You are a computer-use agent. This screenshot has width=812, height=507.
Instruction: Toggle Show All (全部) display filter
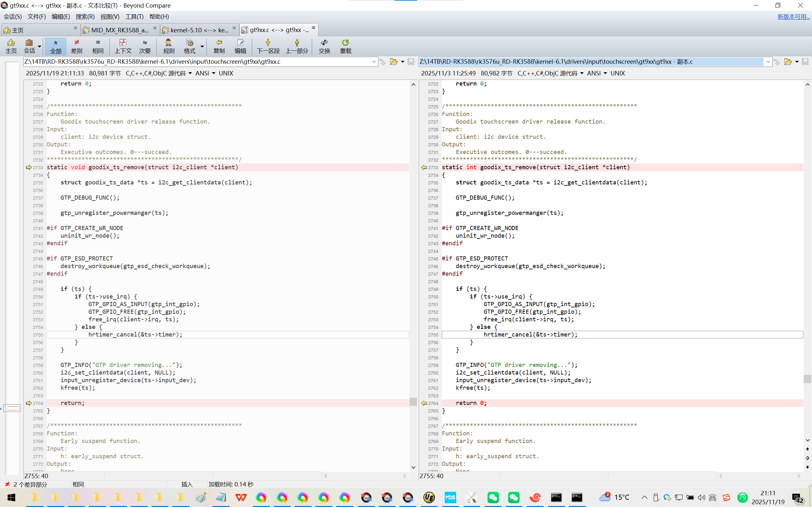click(x=56, y=46)
